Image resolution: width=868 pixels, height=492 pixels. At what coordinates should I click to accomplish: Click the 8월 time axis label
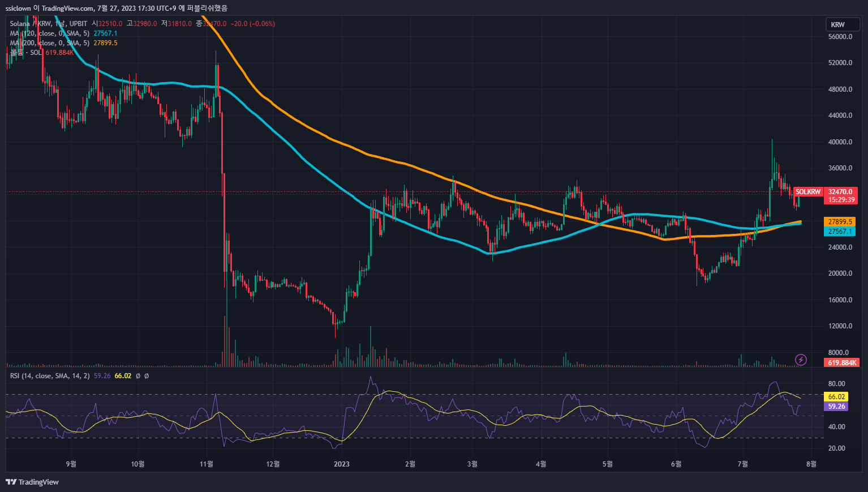(811, 464)
